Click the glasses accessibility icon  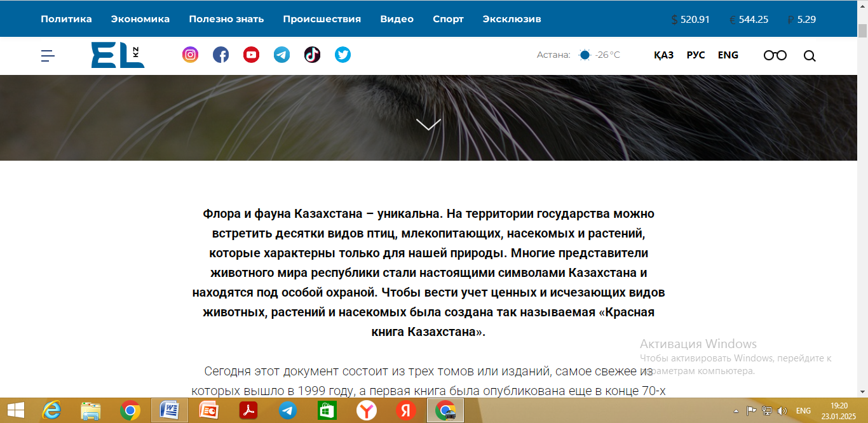coord(775,55)
